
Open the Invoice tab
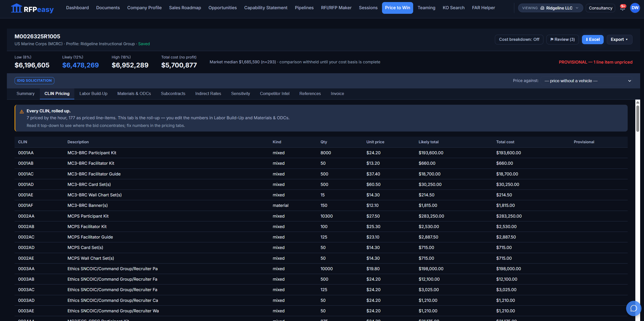337,94
